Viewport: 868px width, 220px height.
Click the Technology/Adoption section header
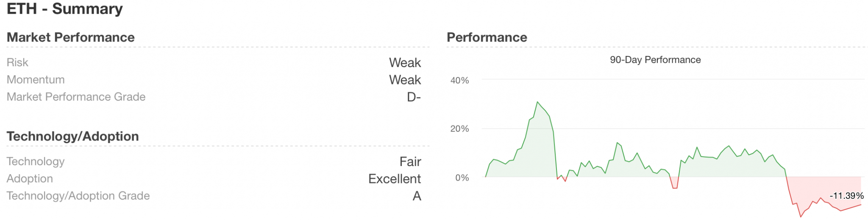click(x=73, y=136)
